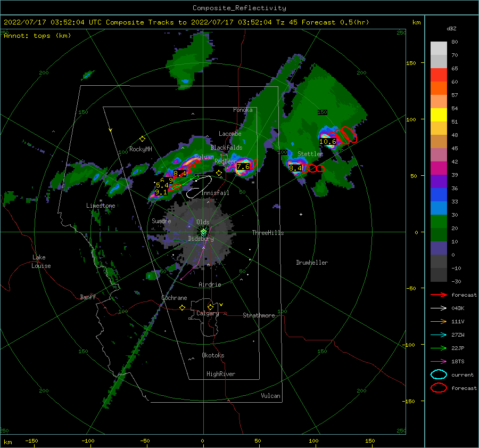The image size is (479, 448).
Task: Click the yellow diamond marker near RockyMH
Action: tap(142, 139)
